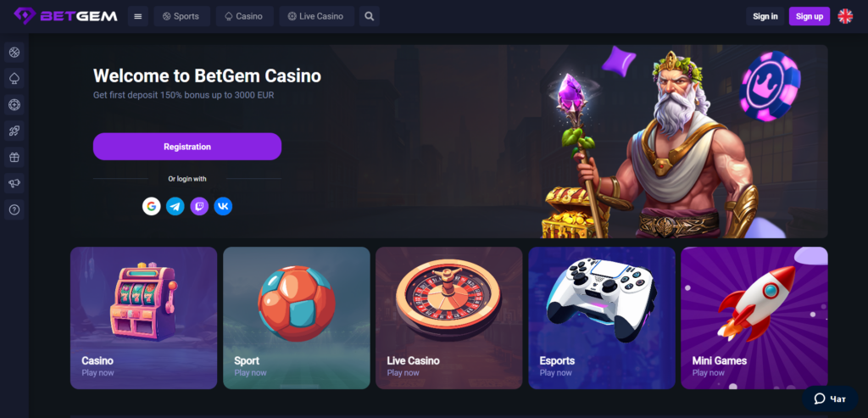This screenshot has width=868, height=418.
Task: Log in with VK icon
Action: point(223,206)
